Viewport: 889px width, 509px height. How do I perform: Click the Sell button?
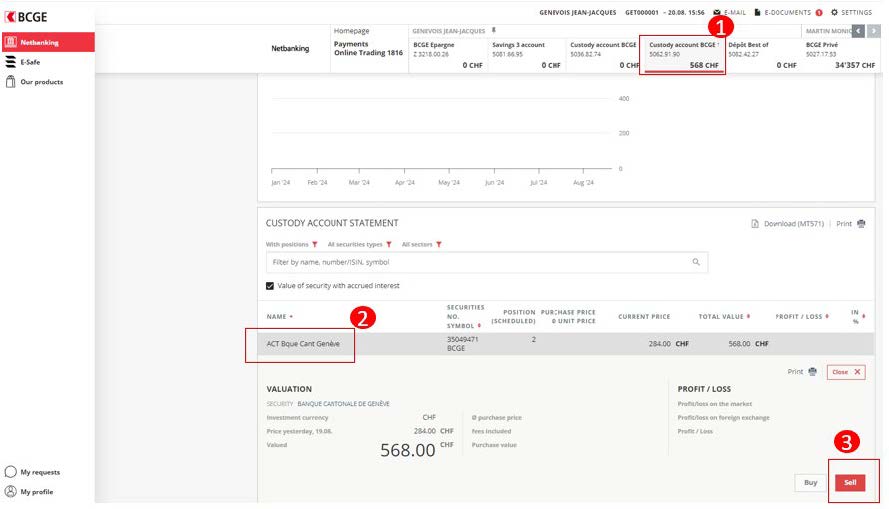(850, 482)
